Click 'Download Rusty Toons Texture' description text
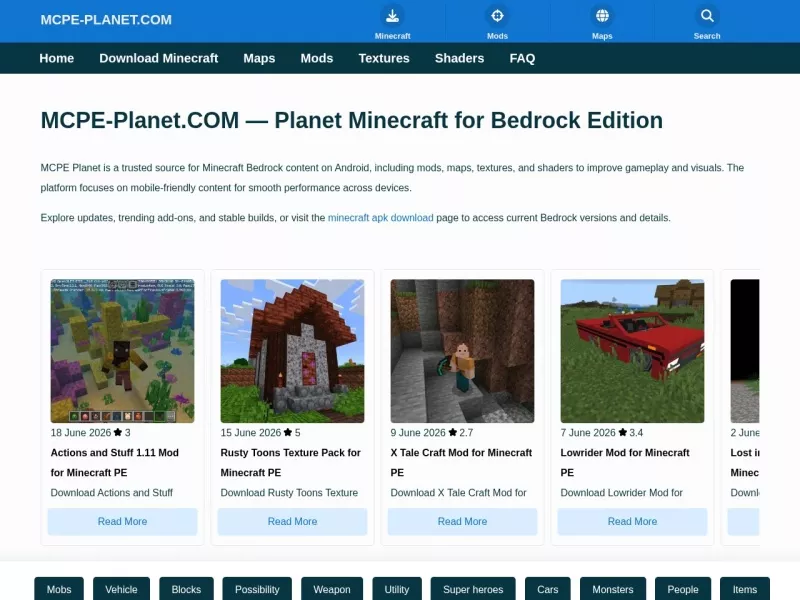 click(289, 493)
